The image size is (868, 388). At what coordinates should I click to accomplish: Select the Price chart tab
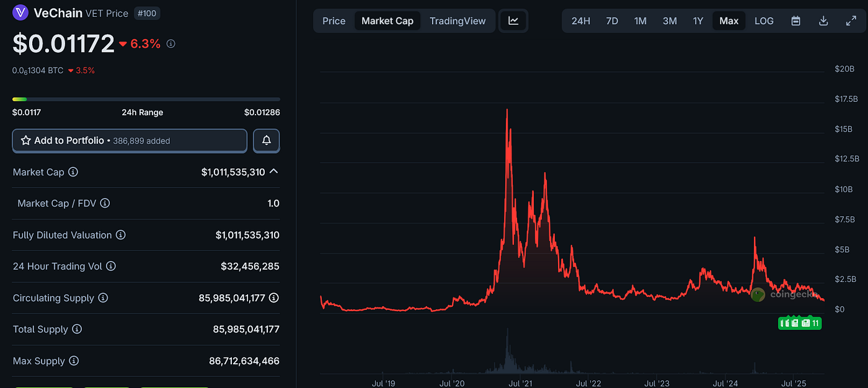[x=334, y=20]
